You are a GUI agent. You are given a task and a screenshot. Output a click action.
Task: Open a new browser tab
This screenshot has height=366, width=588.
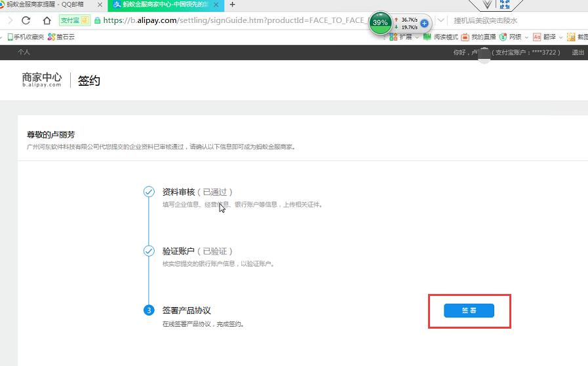coord(233,5)
